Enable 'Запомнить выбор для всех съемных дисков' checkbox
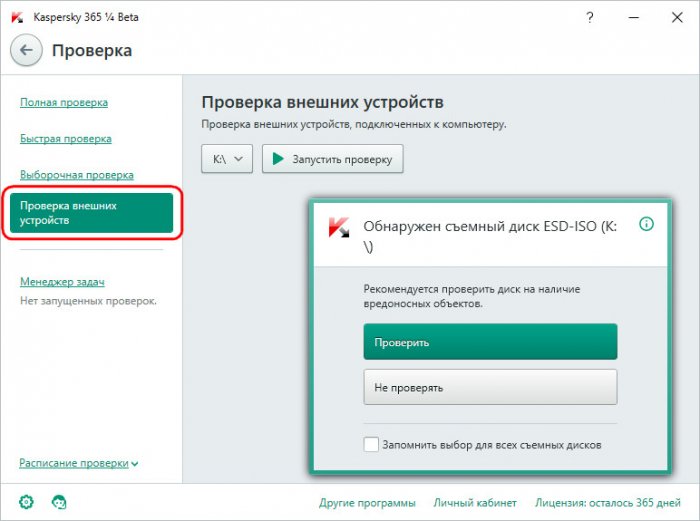Image resolution: width=700 pixels, height=521 pixels. [x=371, y=445]
